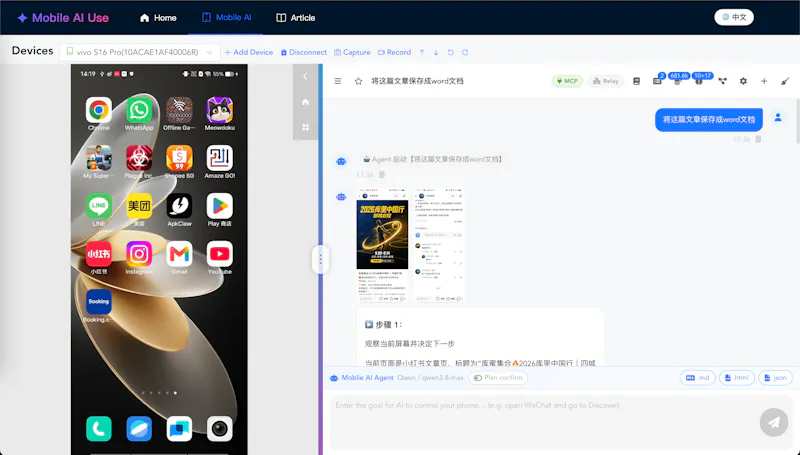Click the brush clear icon in chat header
Viewport: 800px width, 455px height.
785,81
